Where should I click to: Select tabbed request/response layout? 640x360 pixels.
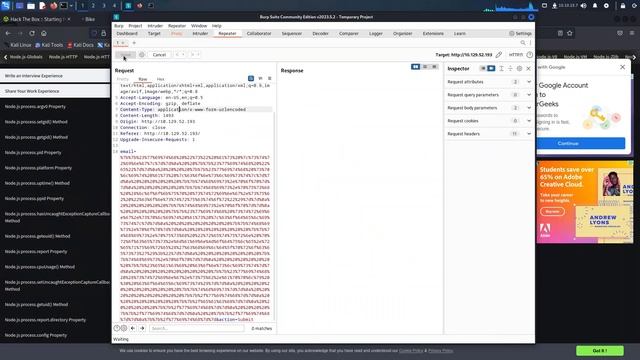434,67
